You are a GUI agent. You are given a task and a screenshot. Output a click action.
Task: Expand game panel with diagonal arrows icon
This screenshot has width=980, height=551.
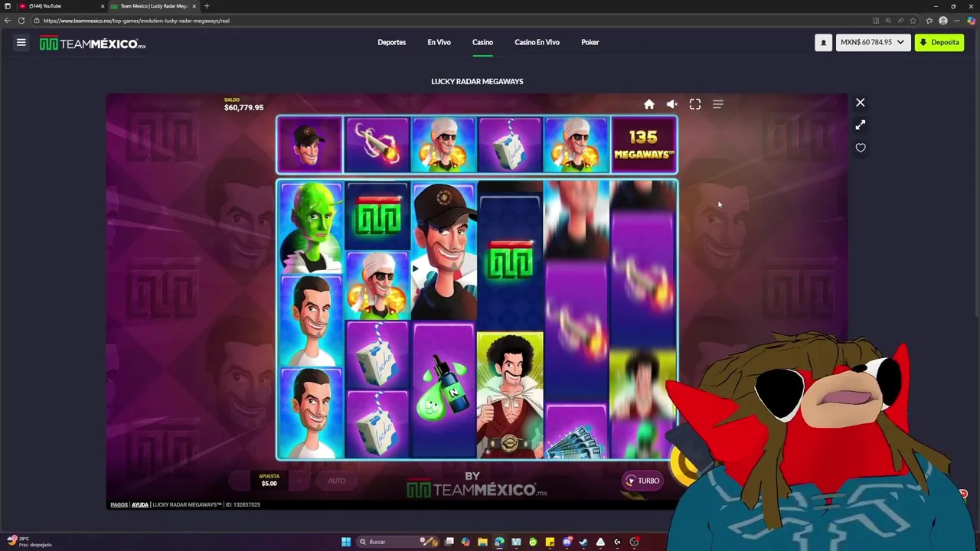861,125
